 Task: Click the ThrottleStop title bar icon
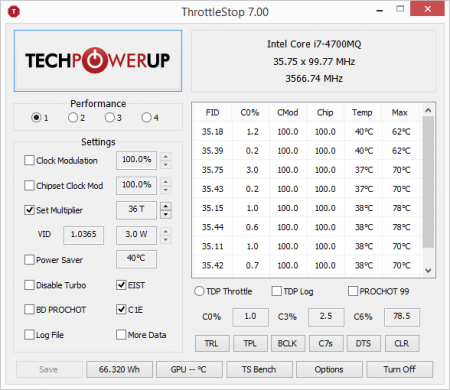coord(14,12)
